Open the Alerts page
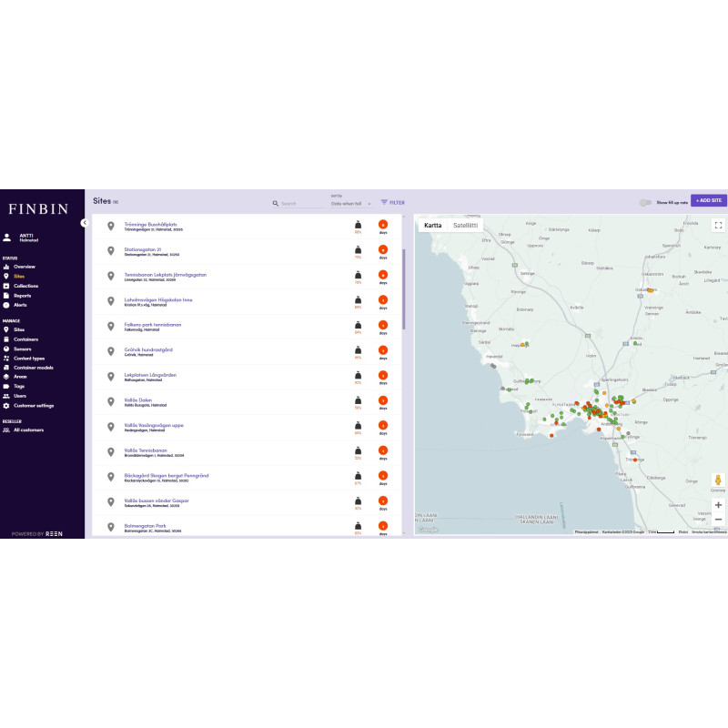Screen dimensions: 728x728 coord(20,305)
